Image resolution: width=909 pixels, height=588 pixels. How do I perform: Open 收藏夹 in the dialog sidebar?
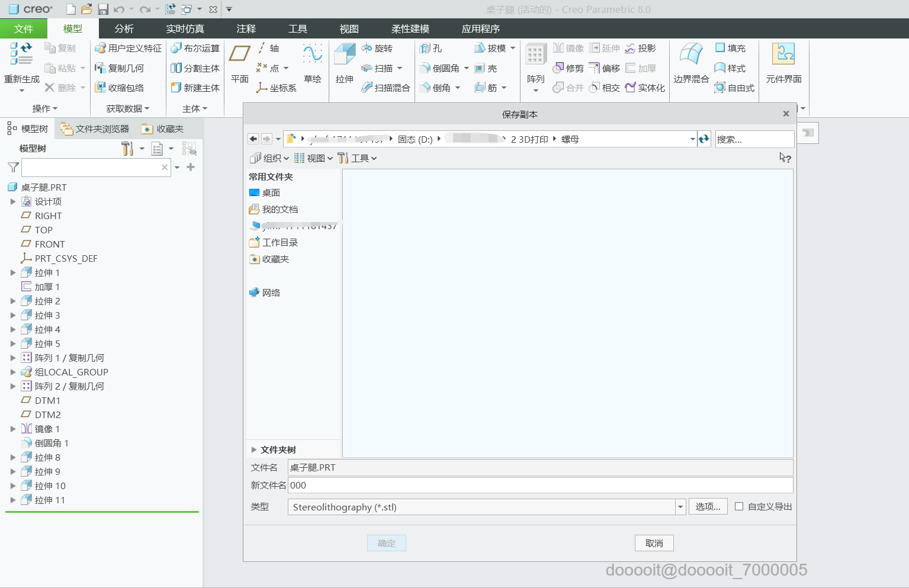click(x=269, y=259)
